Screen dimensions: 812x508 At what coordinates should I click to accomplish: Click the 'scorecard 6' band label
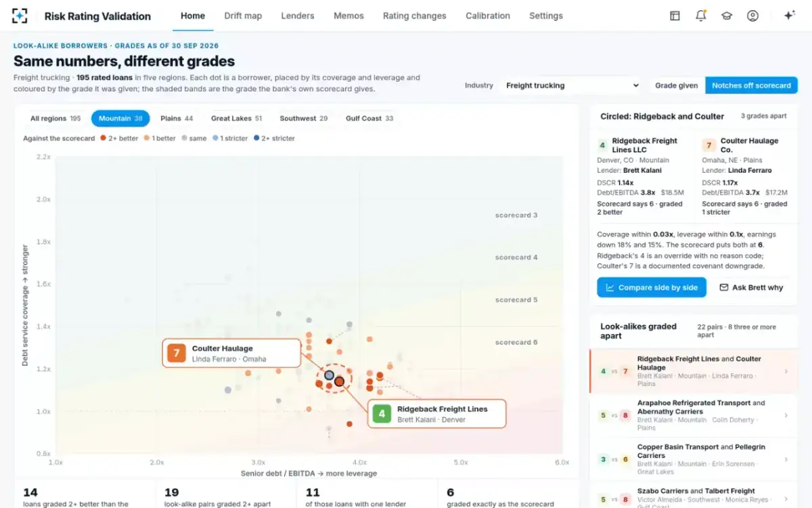(x=516, y=342)
